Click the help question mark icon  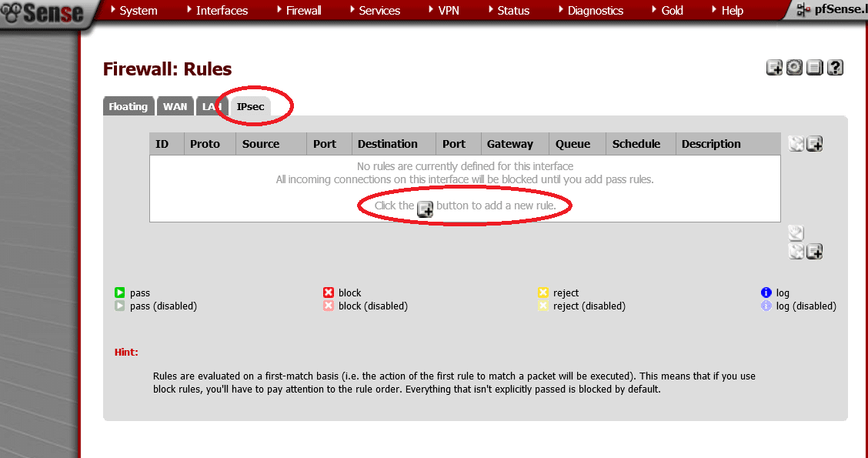tap(835, 68)
